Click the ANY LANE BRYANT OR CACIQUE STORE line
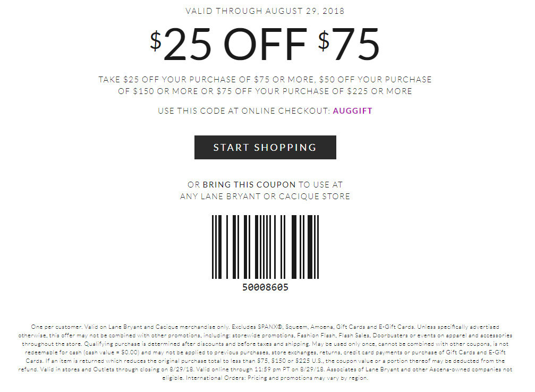The image size is (535, 392). (265, 196)
